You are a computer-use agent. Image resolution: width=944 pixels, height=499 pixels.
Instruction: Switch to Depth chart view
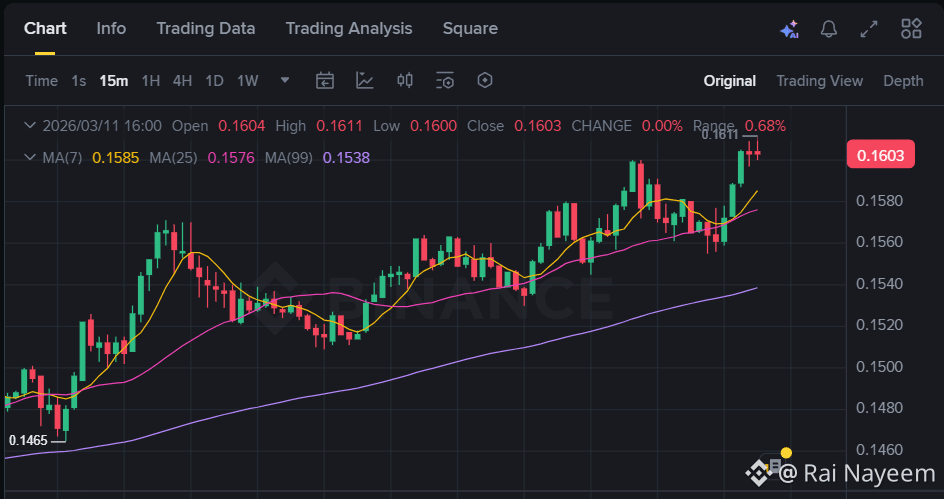pyautogui.click(x=903, y=81)
